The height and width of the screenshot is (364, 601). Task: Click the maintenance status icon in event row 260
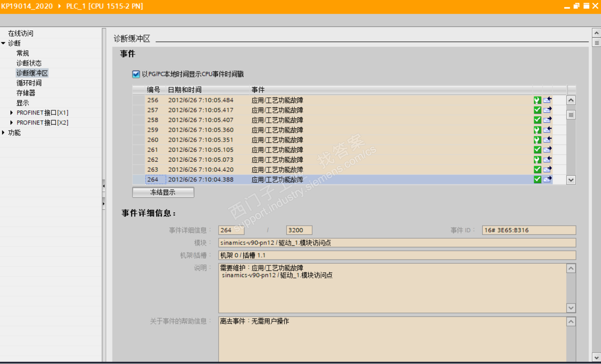(537, 140)
